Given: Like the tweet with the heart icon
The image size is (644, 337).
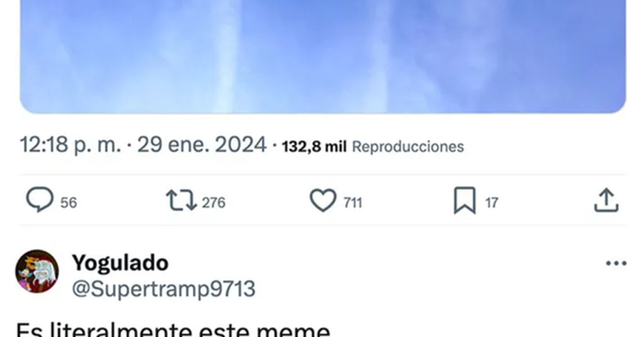Looking at the screenshot, I should coord(323,201).
